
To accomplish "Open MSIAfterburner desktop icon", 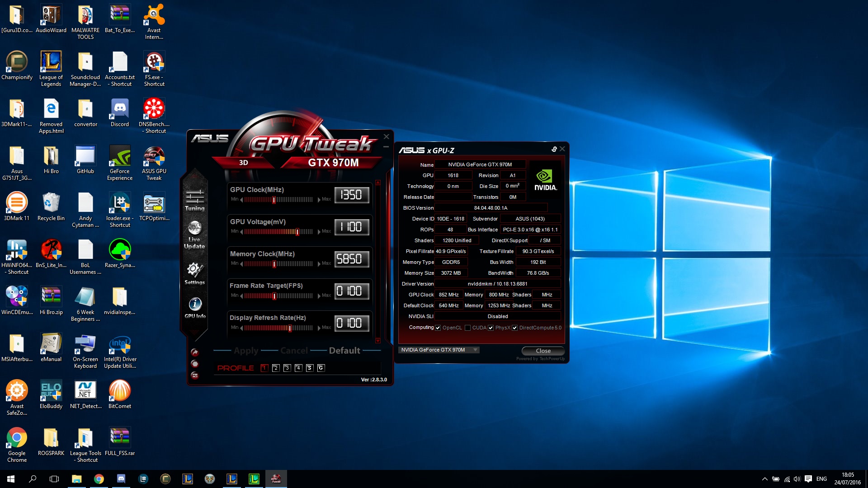I will 17,348.
